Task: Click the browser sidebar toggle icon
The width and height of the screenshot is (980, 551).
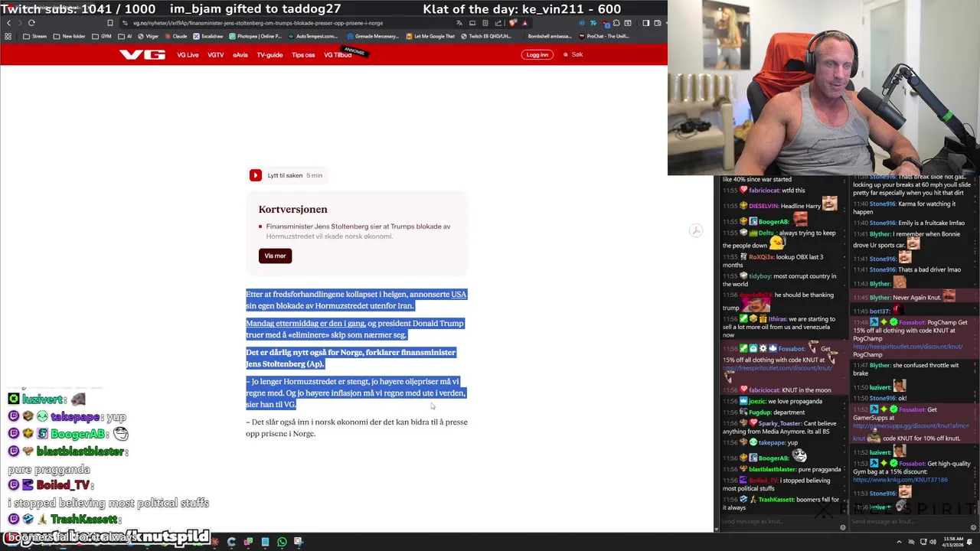Action: point(645,23)
